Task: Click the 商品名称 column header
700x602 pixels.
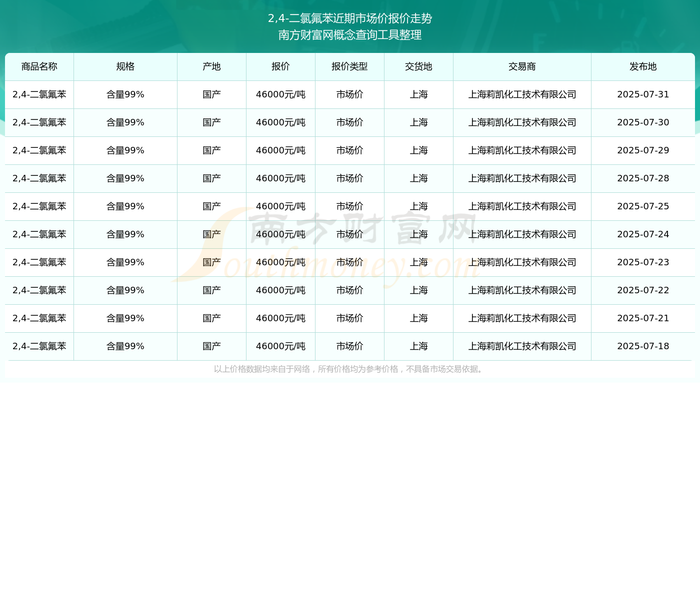Action: [x=39, y=66]
